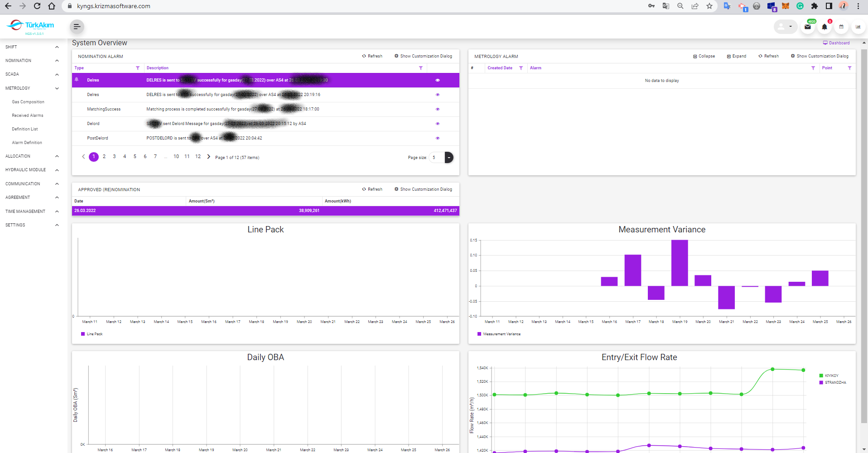Screen dimensions: 868x453
Task: Filter the metrology alarm Point column
Action: (849, 68)
